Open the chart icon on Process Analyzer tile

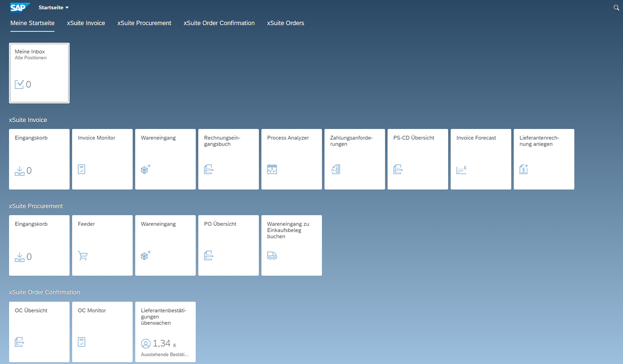click(x=272, y=170)
